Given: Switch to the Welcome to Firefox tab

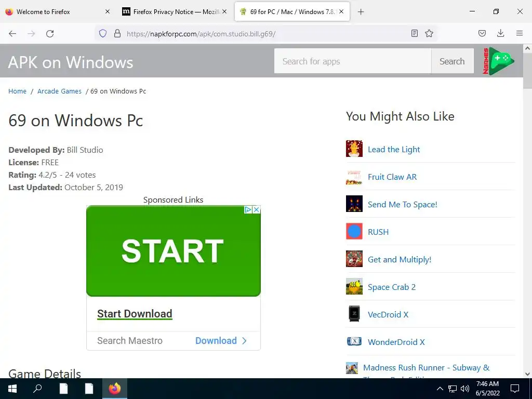Looking at the screenshot, I should [58, 11].
